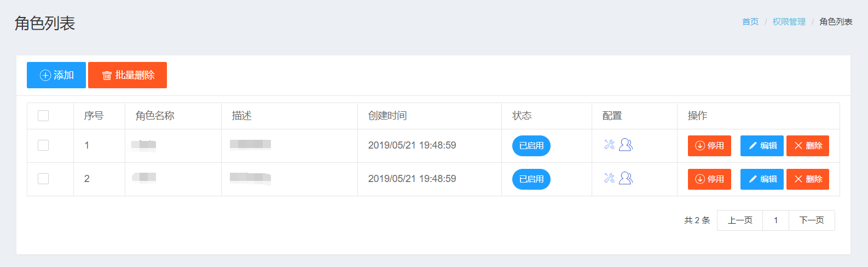The width and height of the screenshot is (868, 267).
Task: Disable role 2 with 停用 button
Action: click(x=709, y=179)
